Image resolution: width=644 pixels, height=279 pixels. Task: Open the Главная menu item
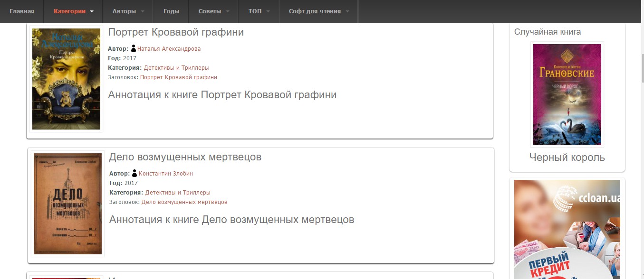tap(22, 11)
